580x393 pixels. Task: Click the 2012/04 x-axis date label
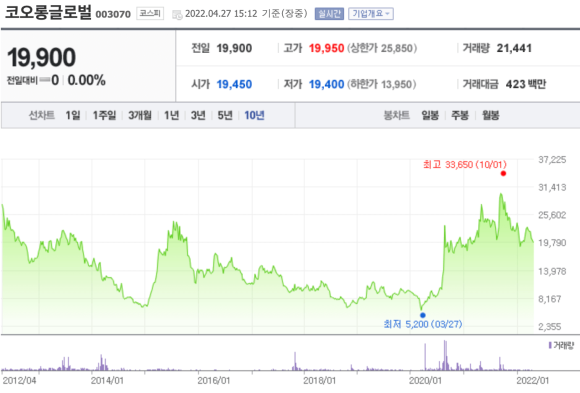click(19, 381)
